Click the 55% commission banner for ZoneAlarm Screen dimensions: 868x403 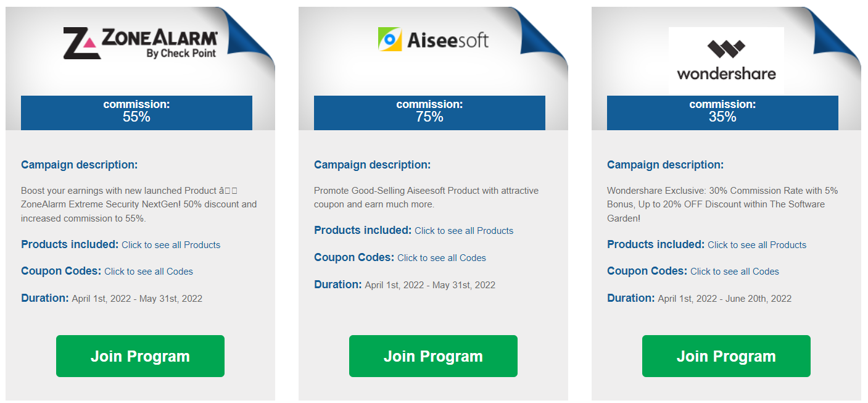click(136, 113)
